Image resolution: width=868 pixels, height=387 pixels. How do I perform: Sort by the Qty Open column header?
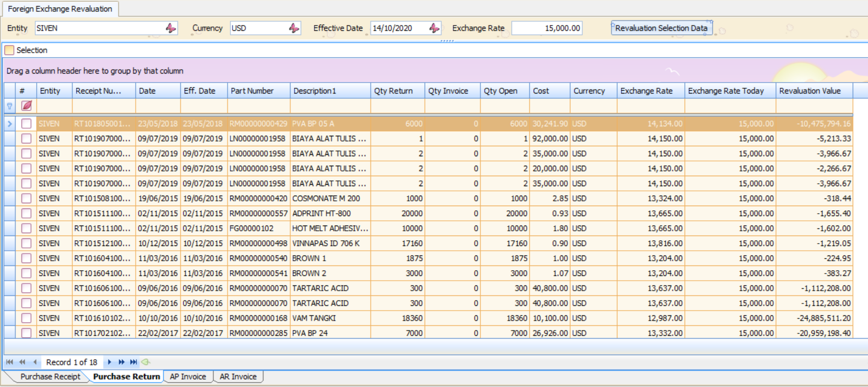(x=505, y=91)
